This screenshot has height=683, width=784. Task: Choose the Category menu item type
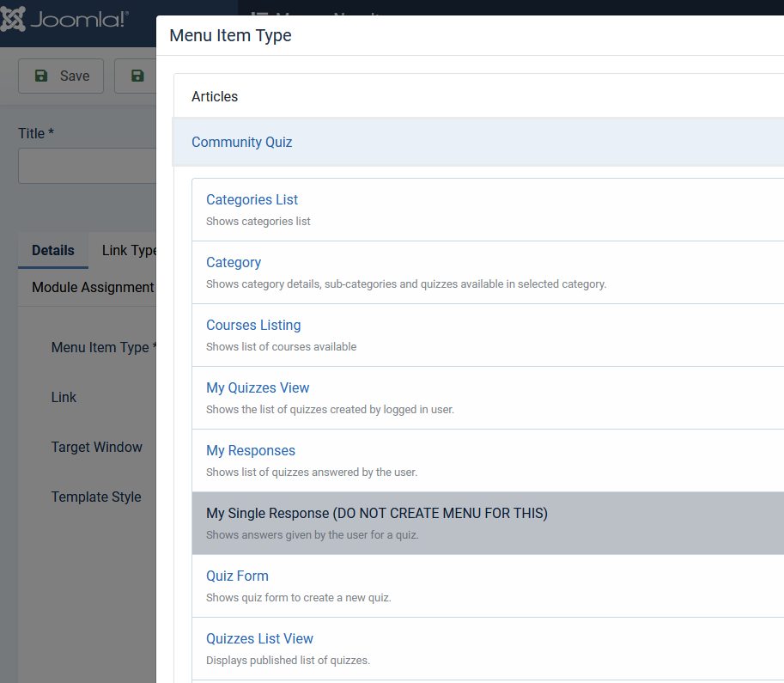tap(234, 263)
